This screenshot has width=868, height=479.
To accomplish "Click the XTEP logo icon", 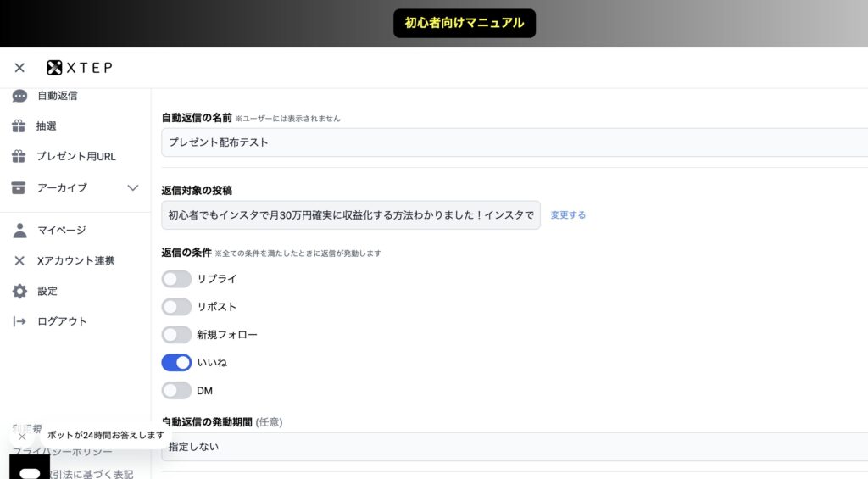I will coord(54,68).
